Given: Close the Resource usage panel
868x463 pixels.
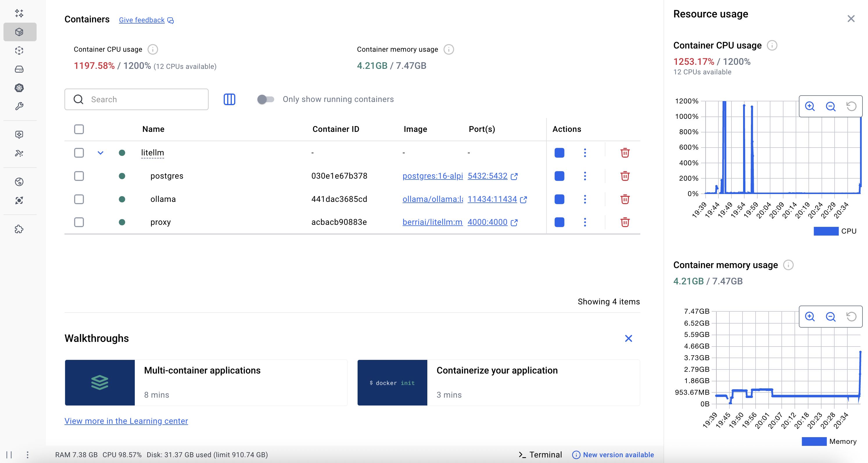Looking at the screenshot, I should 851,19.
